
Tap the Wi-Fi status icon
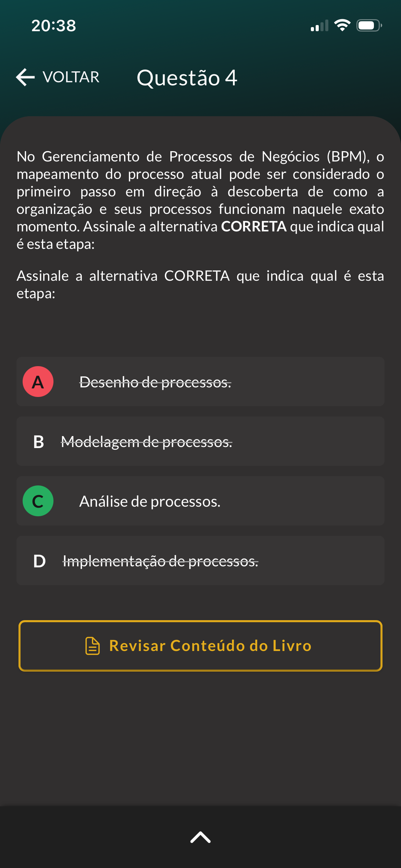[342, 25]
